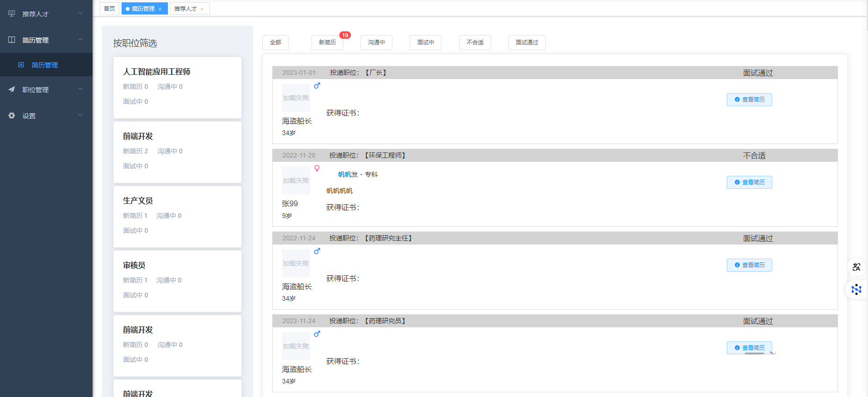Click the male gender icon in 药理研究员 entry

(317, 334)
